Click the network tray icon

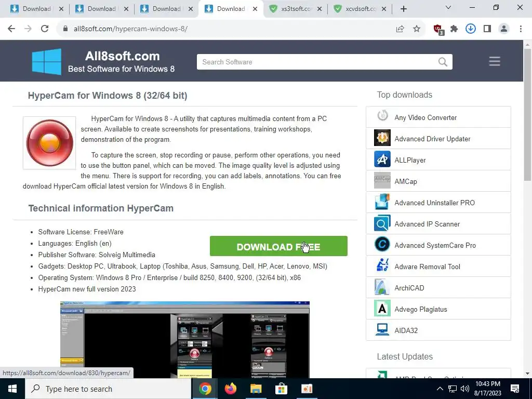pos(453,389)
